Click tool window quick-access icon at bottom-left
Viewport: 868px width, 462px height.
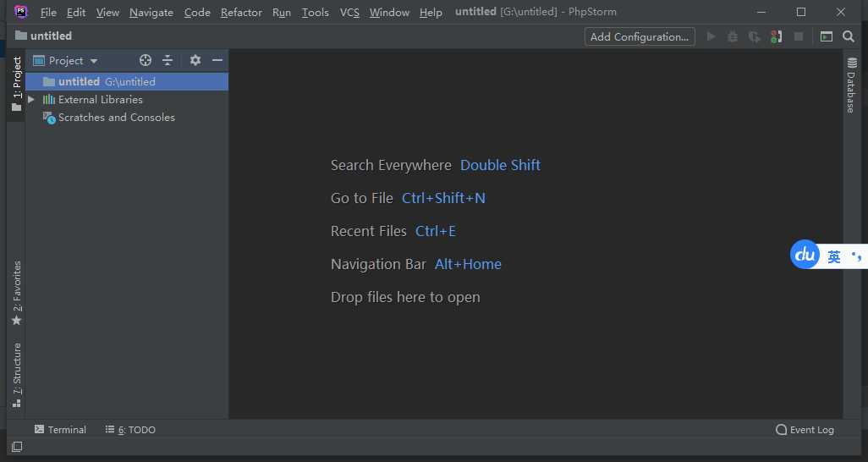[17, 447]
